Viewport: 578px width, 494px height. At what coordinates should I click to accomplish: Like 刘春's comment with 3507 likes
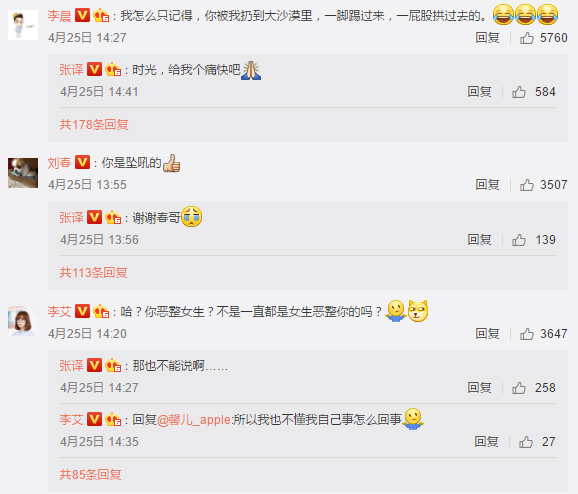(527, 185)
